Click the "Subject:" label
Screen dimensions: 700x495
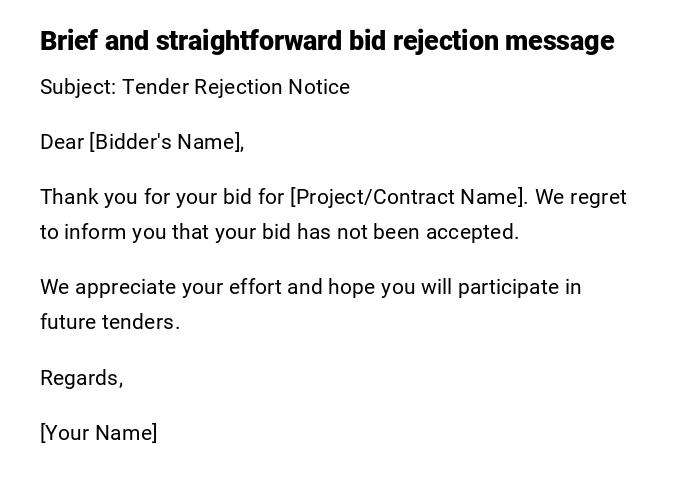click(78, 87)
